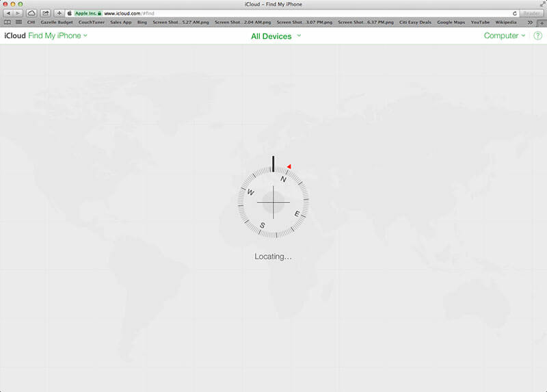Open Screen Shot 6.37 PM.png bookmark

pyautogui.click(x=366, y=23)
